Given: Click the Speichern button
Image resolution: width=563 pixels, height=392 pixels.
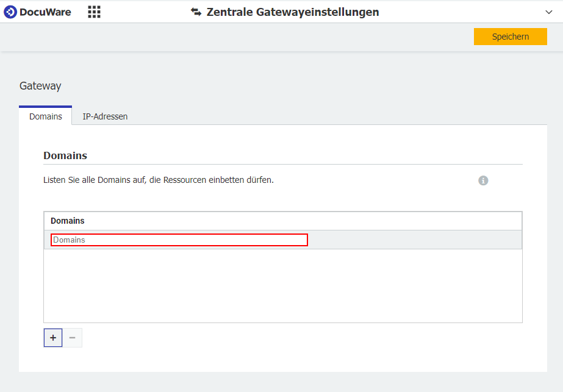Looking at the screenshot, I should coord(511,37).
